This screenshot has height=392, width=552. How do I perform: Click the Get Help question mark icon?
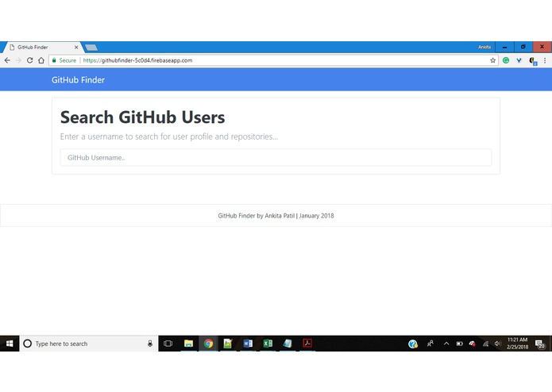(x=413, y=344)
